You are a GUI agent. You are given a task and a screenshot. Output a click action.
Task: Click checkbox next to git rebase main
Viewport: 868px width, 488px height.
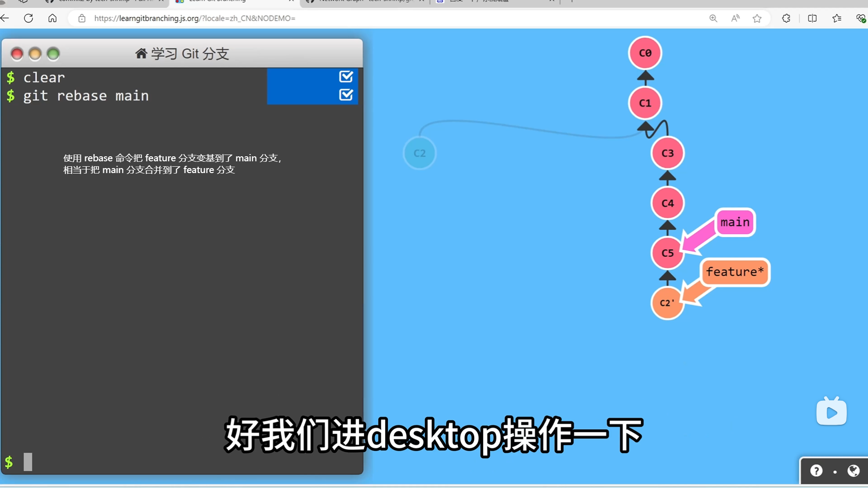point(346,95)
